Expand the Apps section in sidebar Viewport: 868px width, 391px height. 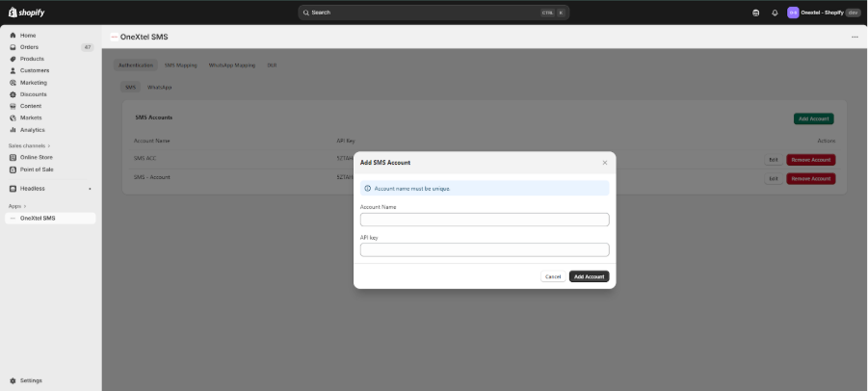(x=17, y=206)
